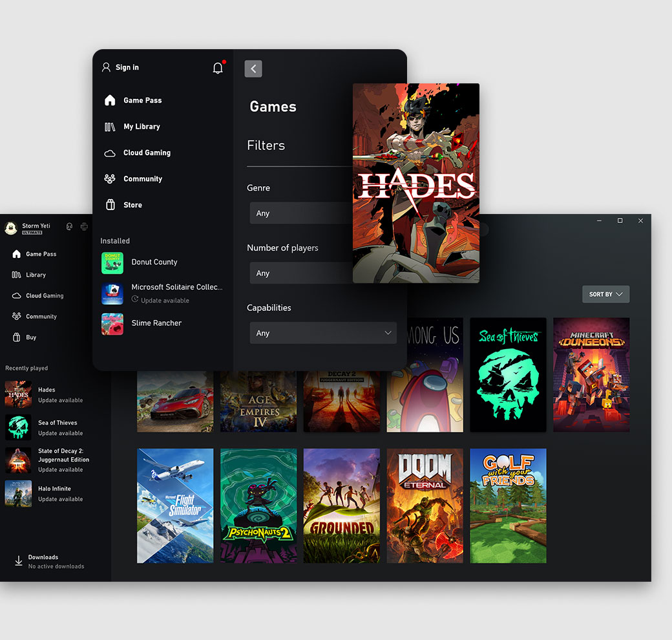Screen dimensions: 672x640
Task: Select Buy in the back window sidebar
Action: 24,337
